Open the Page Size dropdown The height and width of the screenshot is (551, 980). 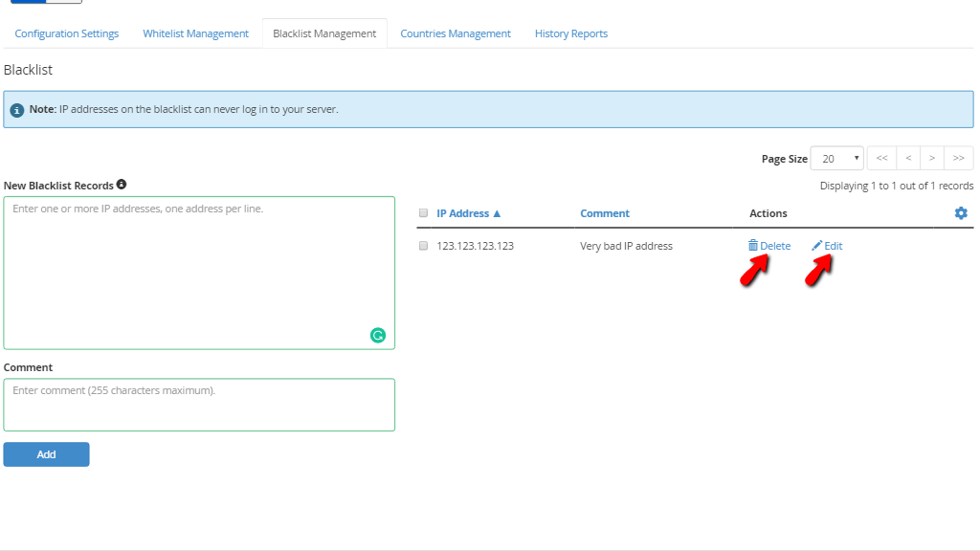(x=836, y=159)
